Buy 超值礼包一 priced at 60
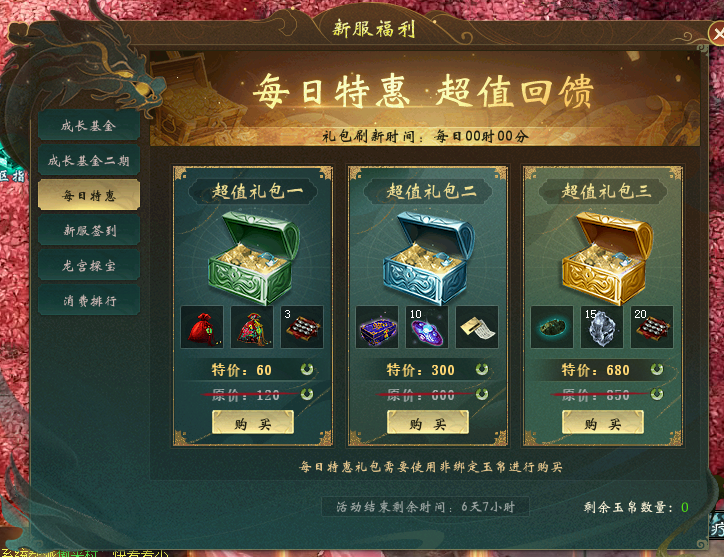 (x=253, y=423)
